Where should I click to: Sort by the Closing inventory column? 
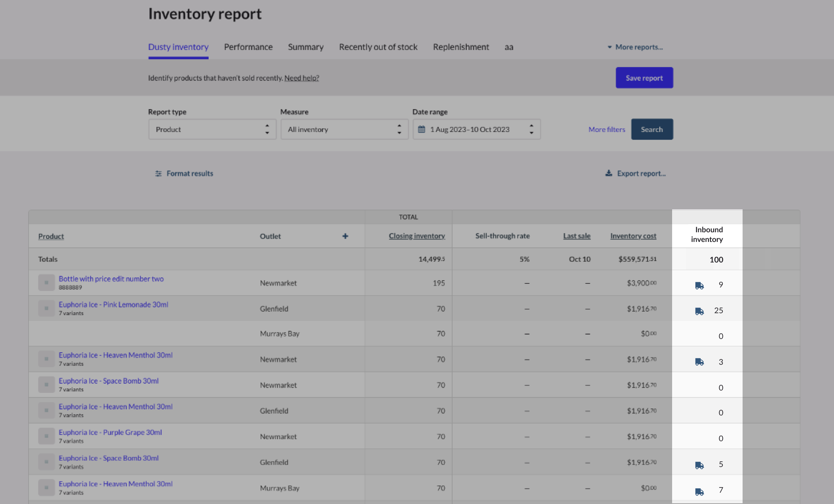417,236
